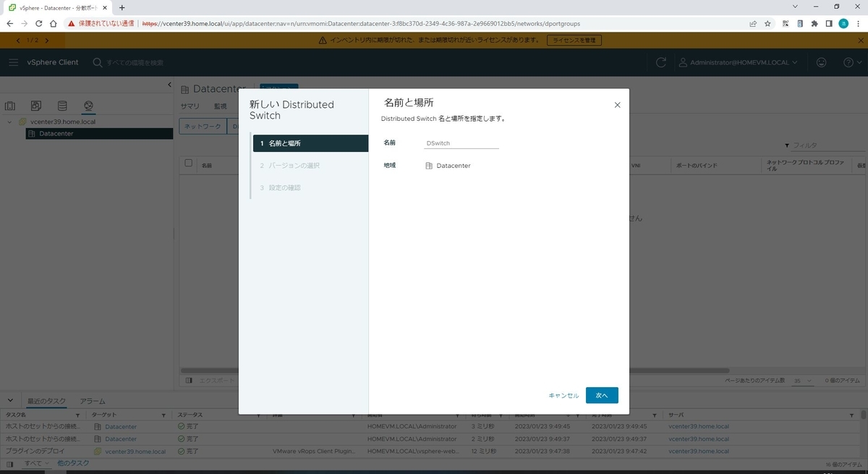Click filter arrow on サーバ column

(852, 415)
